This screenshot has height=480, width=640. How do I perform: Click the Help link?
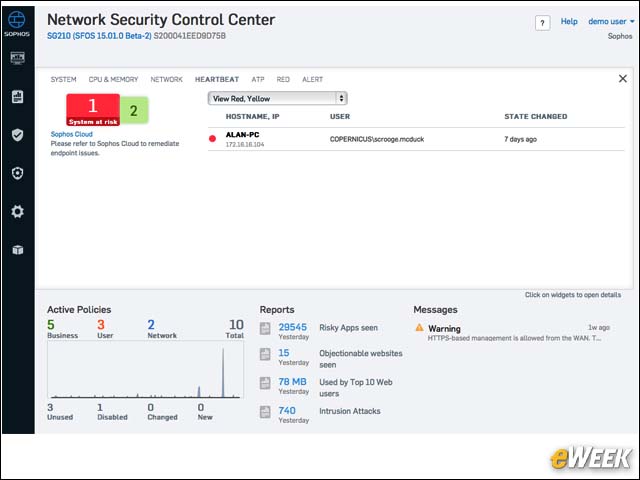569,21
